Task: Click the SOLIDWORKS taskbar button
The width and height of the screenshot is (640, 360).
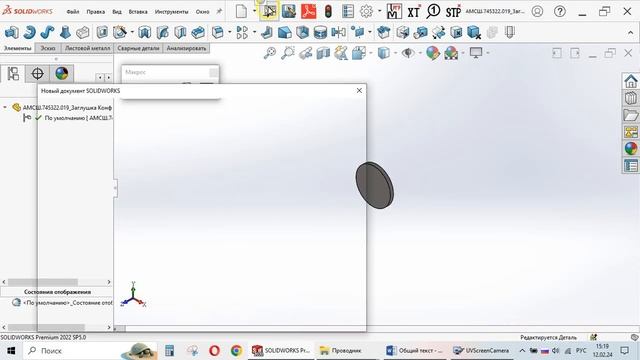Action: coord(281,350)
